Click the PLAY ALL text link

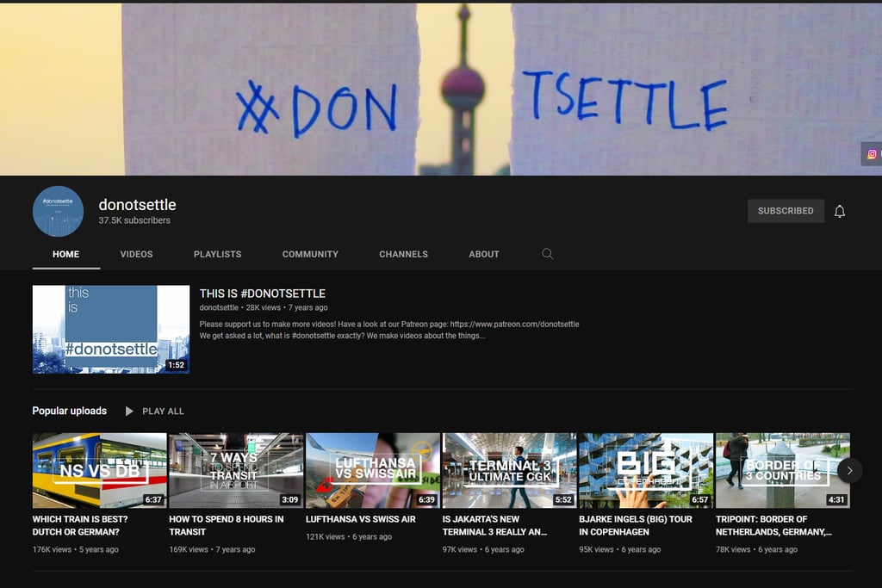tap(163, 412)
